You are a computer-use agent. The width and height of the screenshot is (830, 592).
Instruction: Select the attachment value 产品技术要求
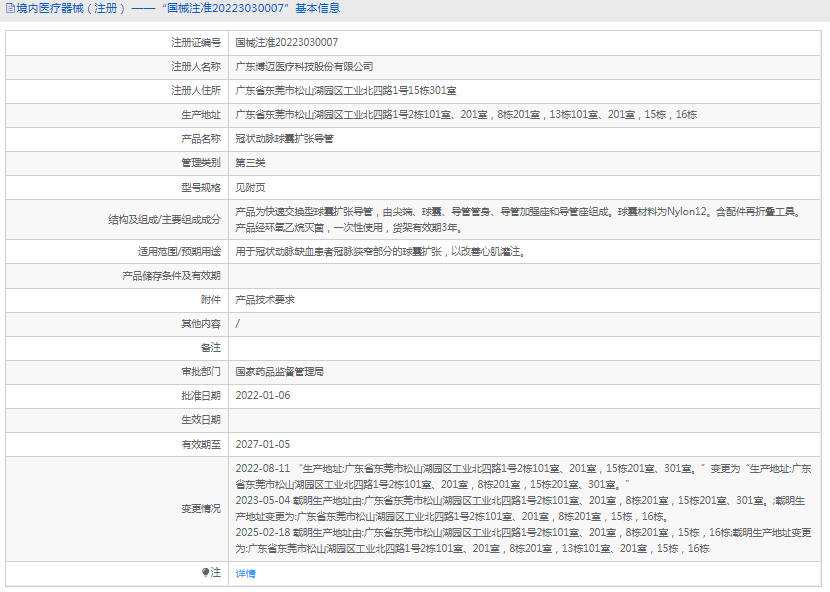click(x=265, y=300)
